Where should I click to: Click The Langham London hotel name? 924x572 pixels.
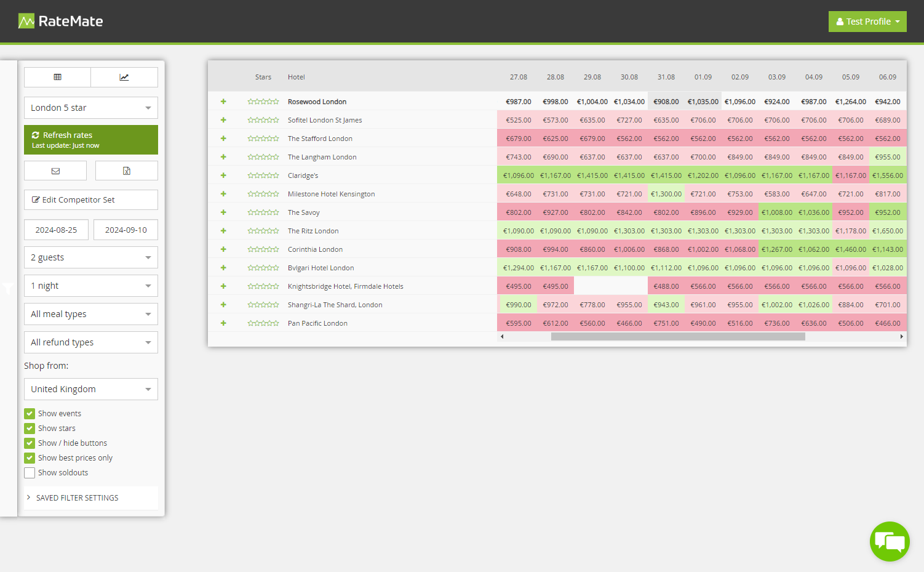coord(322,157)
